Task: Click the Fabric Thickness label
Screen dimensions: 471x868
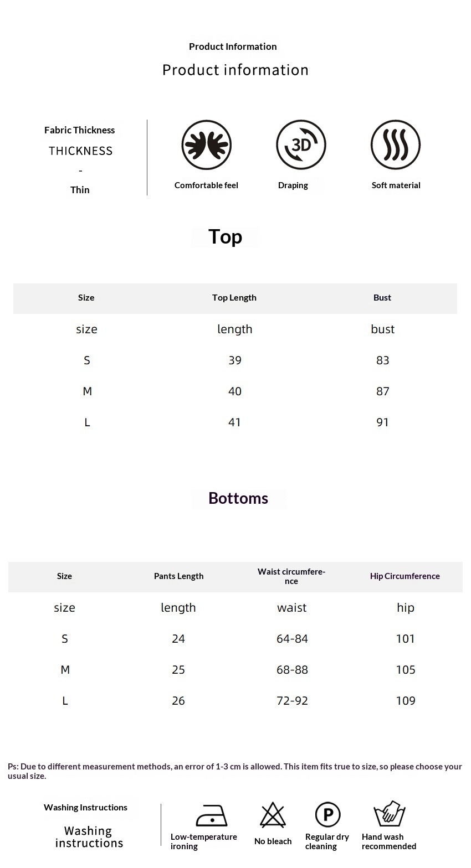Action: click(80, 131)
